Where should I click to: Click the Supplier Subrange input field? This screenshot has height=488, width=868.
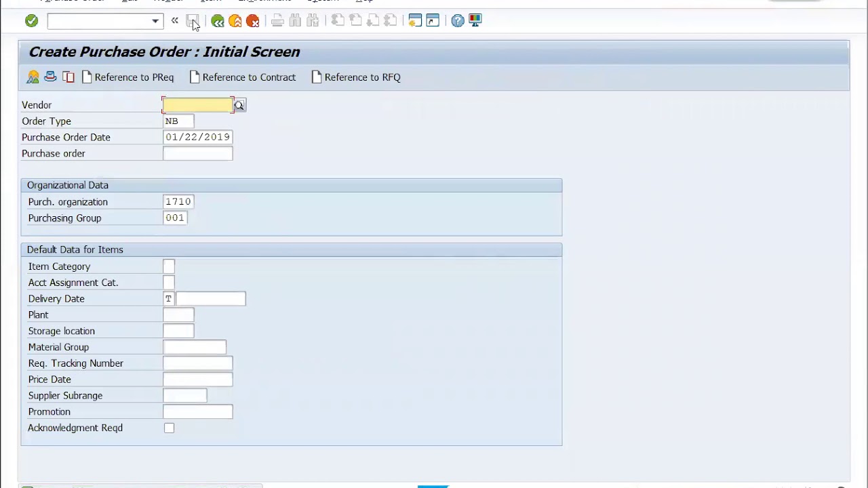point(184,396)
